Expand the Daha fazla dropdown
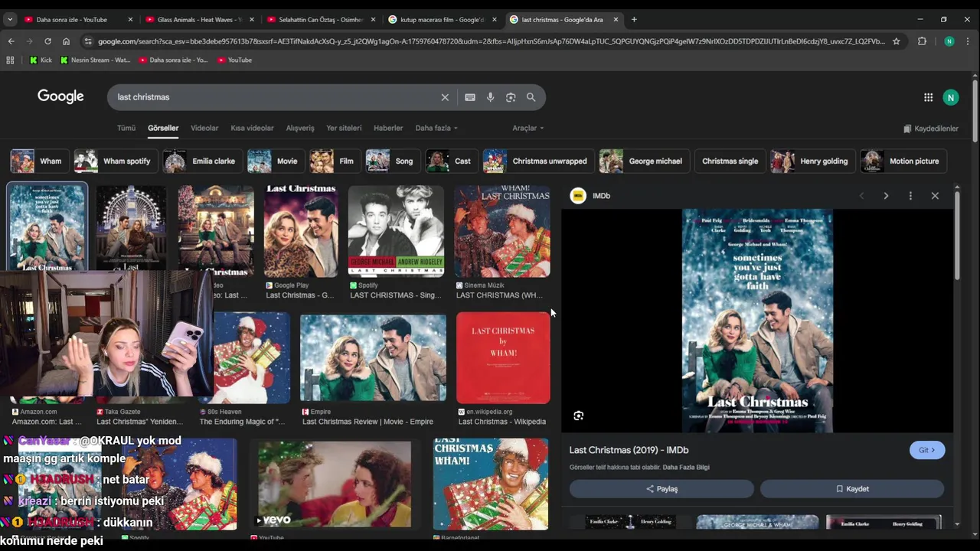Screen dimensions: 980x551 (436, 128)
